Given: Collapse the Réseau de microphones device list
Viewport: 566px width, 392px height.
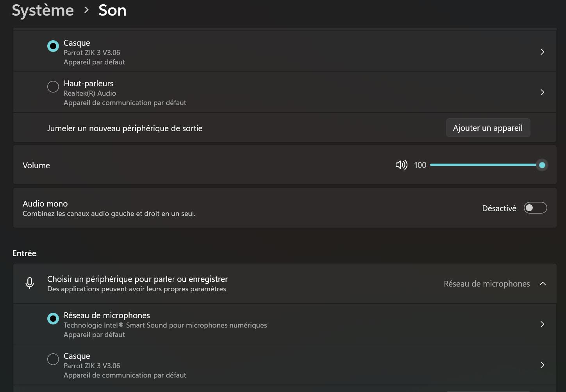Looking at the screenshot, I should 543,283.
